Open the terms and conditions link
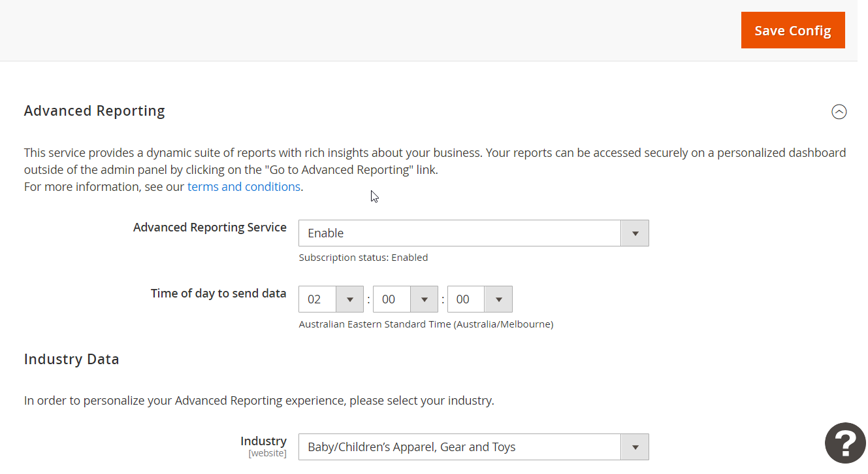 point(244,186)
